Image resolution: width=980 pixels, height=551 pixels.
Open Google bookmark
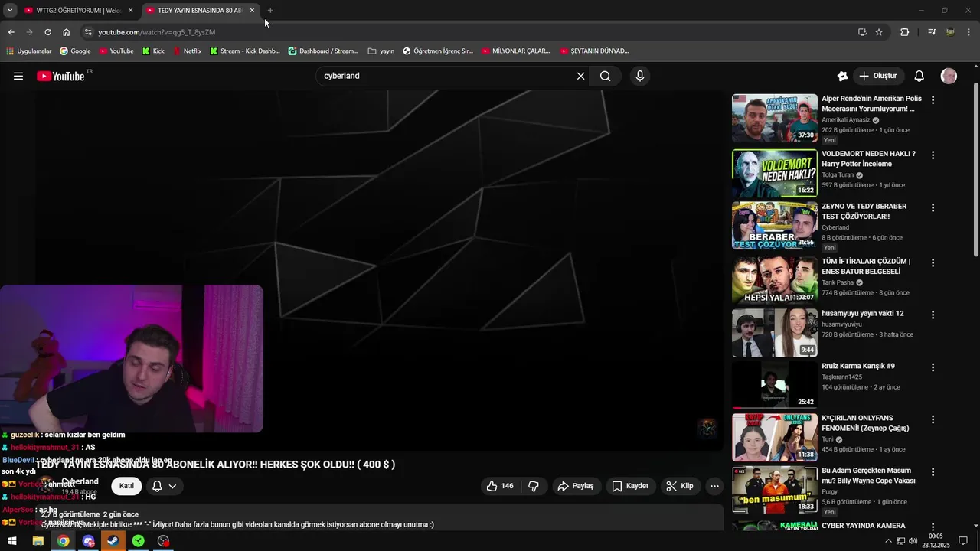click(x=75, y=51)
